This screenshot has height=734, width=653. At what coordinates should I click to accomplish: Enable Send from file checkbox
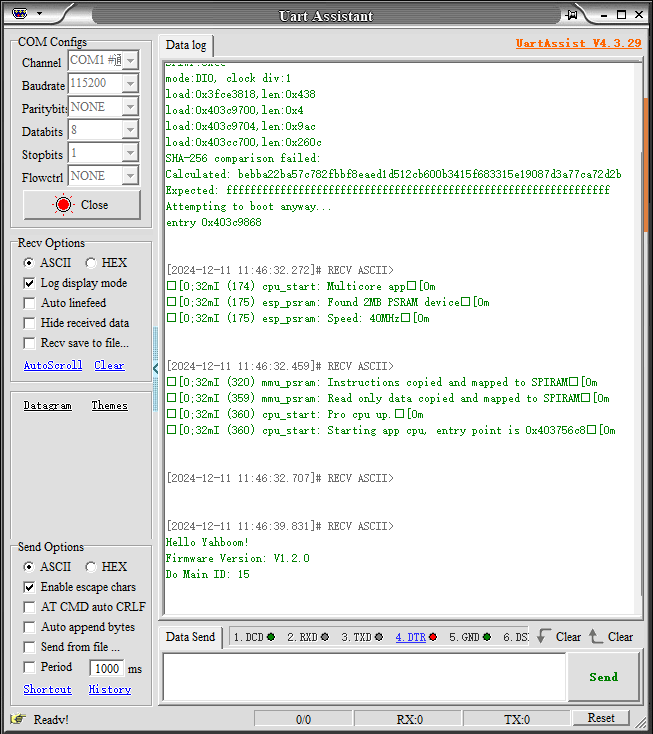(29, 647)
